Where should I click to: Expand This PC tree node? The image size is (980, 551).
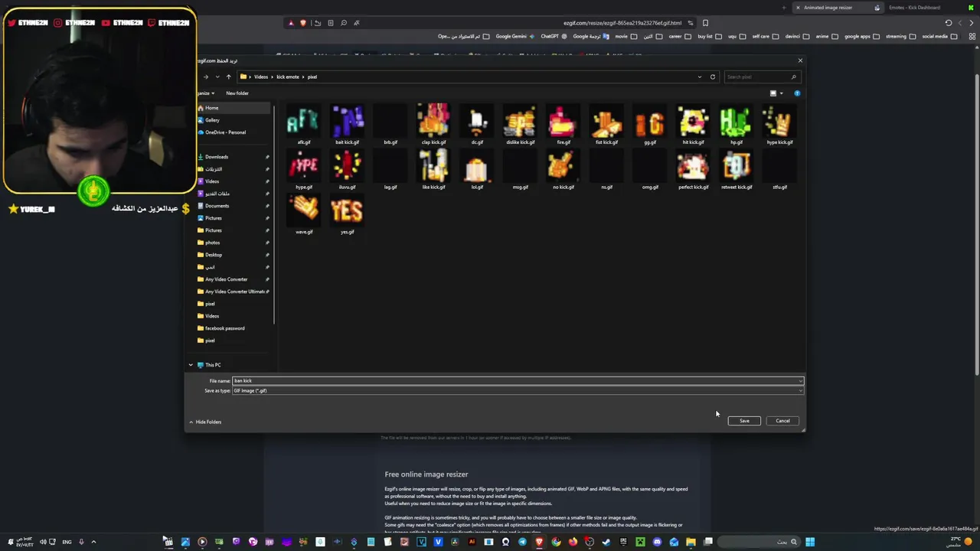pyautogui.click(x=191, y=365)
